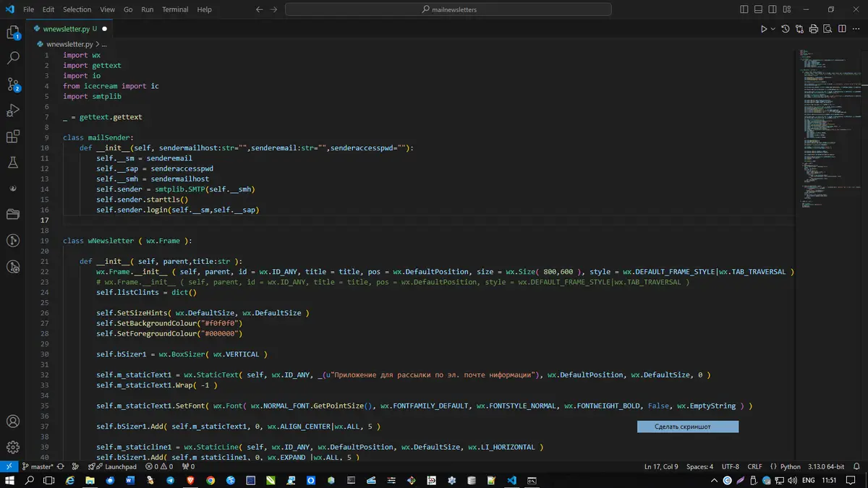The image size is (868, 488).
Task: Open Chrome from the taskbar
Action: point(210,480)
